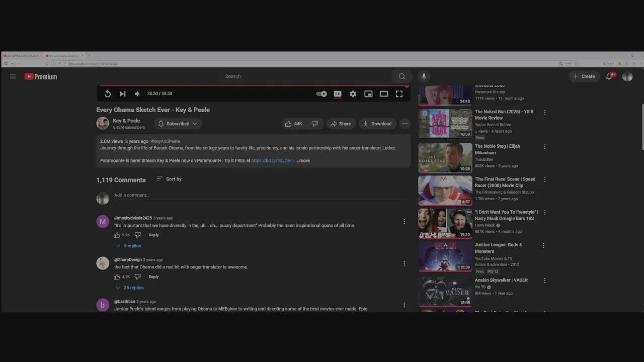
Task: Open options for Anakin Skywalker video
Action: click(x=544, y=281)
